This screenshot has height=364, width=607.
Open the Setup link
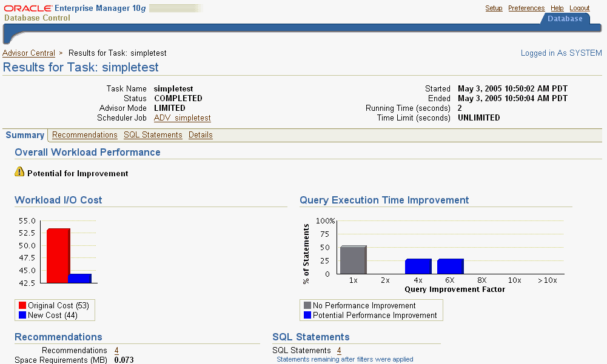494,8
